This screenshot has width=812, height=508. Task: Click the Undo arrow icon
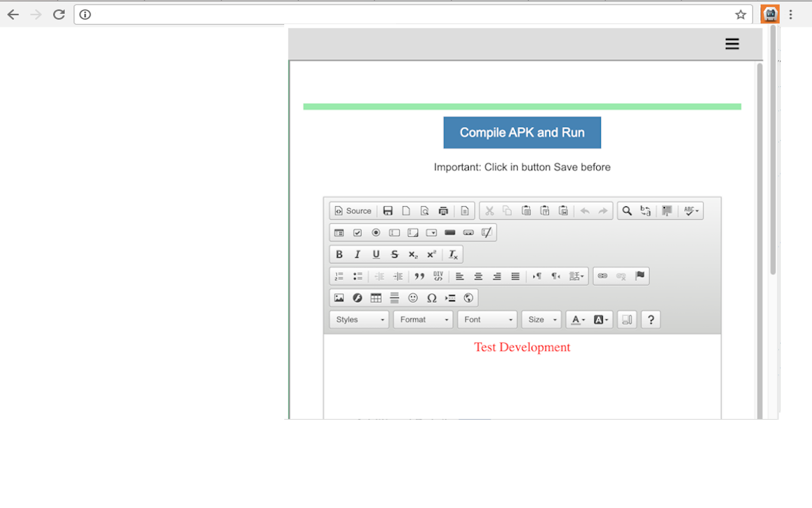tap(585, 211)
